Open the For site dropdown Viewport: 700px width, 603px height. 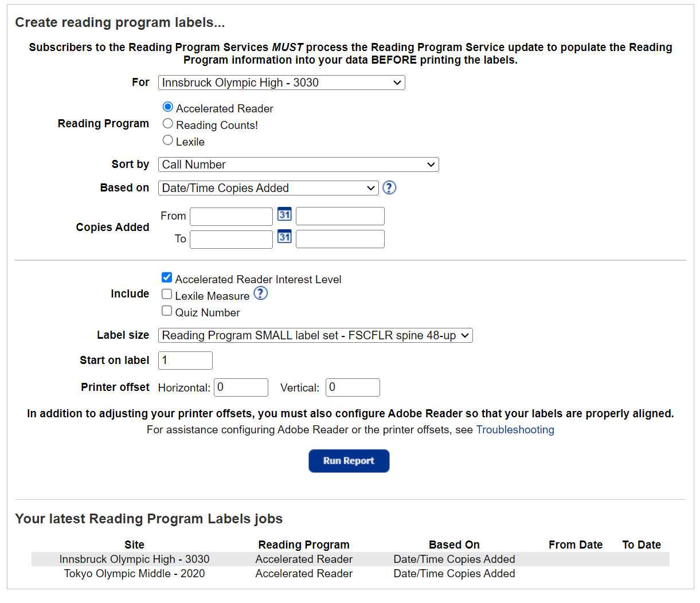(281, 83)
